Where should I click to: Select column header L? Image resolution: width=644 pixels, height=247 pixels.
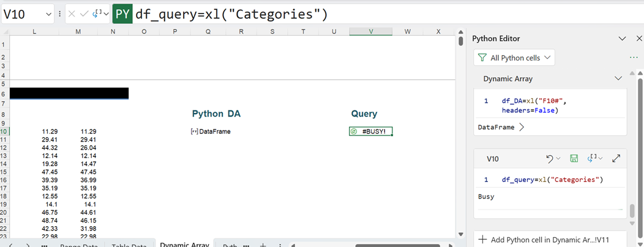34,32
